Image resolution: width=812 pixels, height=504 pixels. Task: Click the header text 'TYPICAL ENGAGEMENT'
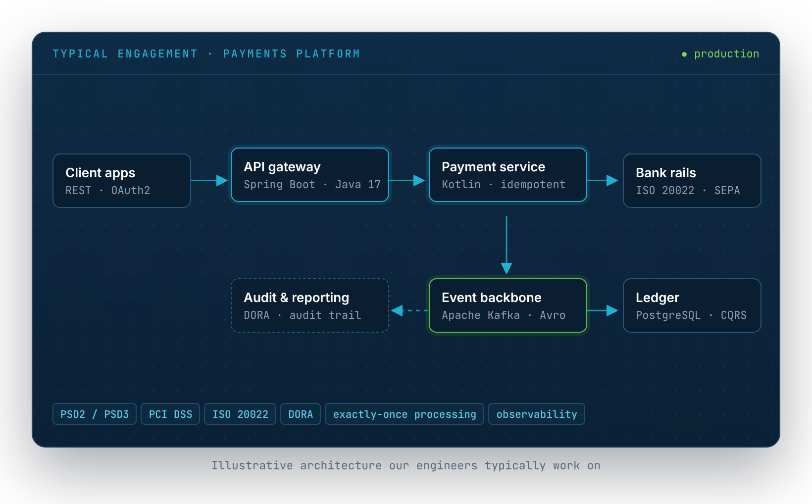pos(125,54)
